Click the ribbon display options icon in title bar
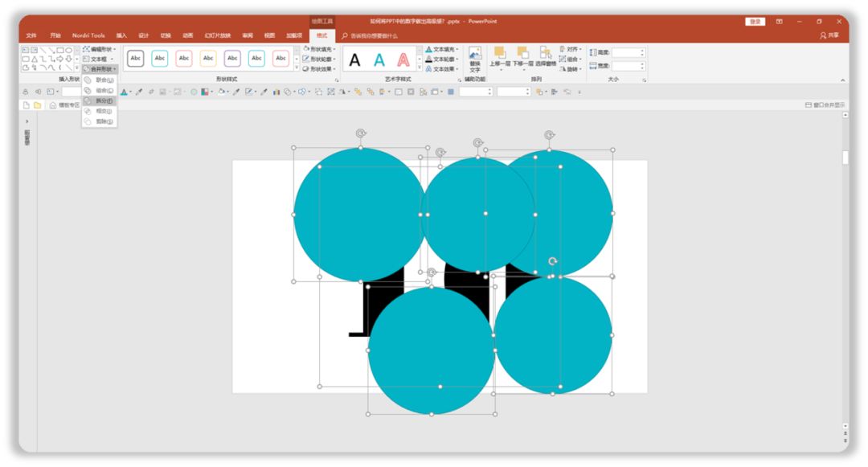Screen dimensions: 868x467 tap(780, 22)
